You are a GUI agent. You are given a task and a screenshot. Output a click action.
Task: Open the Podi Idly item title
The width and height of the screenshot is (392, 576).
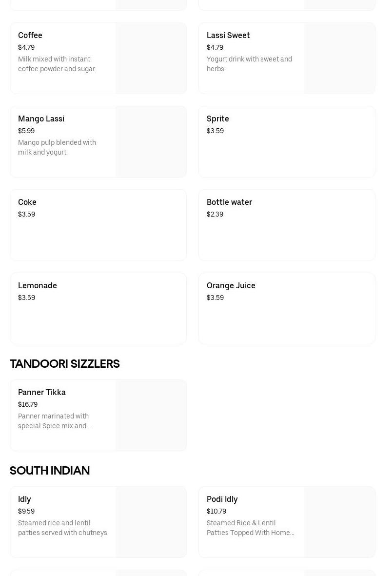[x=222, y=499]
